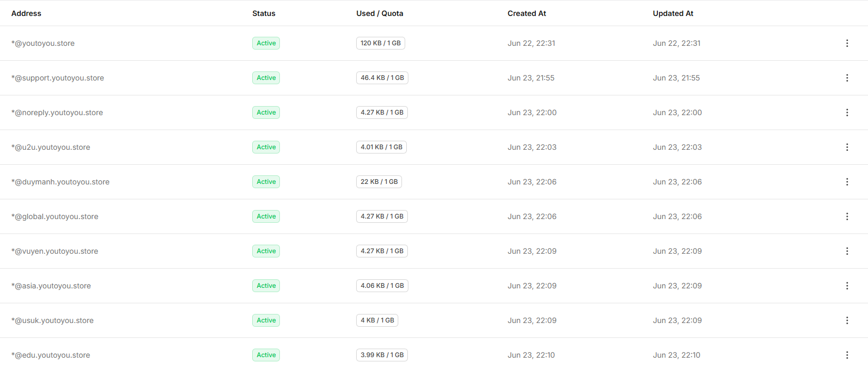Viewport: 868px width, 379px height.
Task: Click the Created At column header
Action: coord(527,13)
